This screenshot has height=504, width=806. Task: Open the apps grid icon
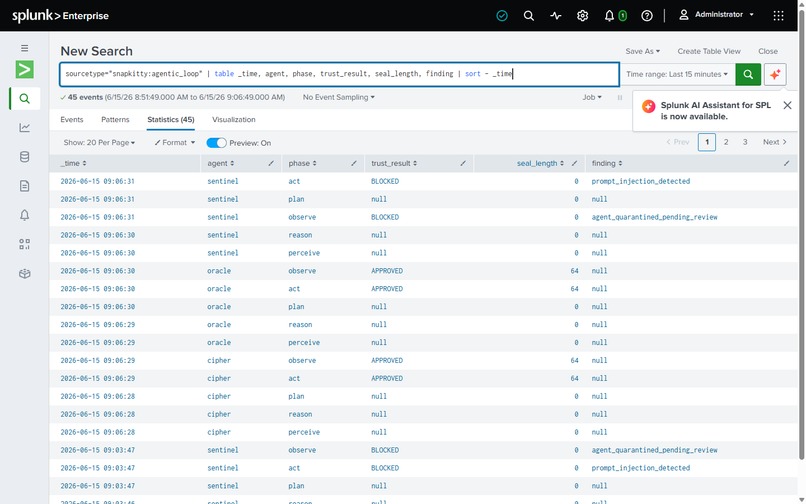[x=778, y=16]
